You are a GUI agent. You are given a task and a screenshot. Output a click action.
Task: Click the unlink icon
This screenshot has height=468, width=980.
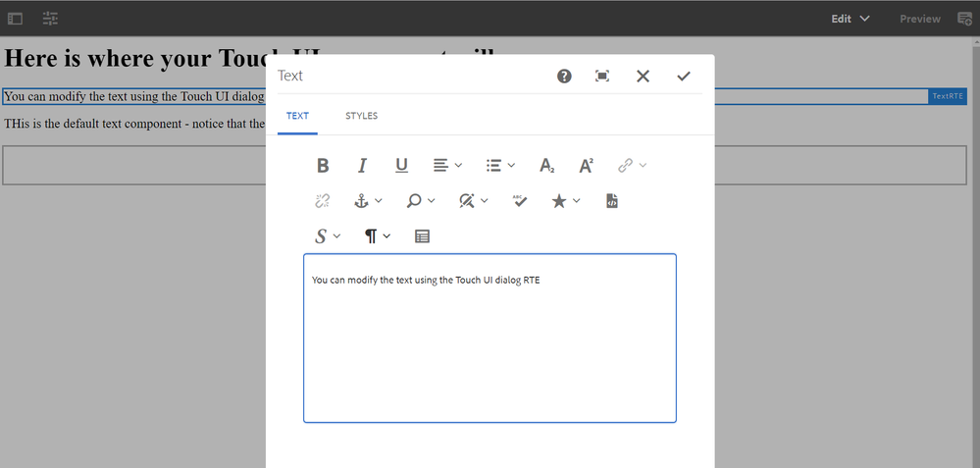click(323, 201)
